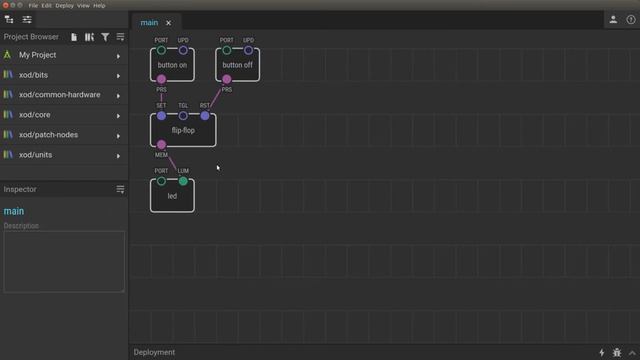This screenshot has height=360, width=640.
Task: Click TGL pin on flip-flop
Action: coord(183,116)
